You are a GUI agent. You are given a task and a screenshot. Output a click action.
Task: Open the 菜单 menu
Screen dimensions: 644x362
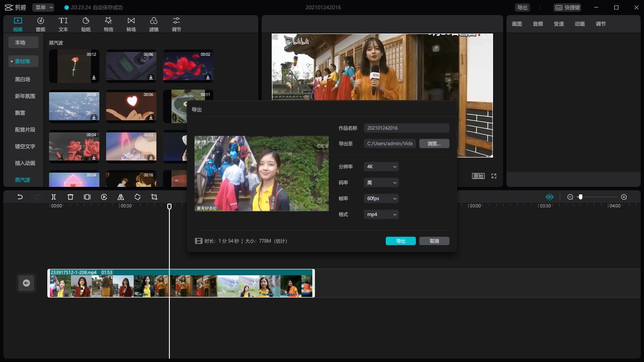(44, 8)
